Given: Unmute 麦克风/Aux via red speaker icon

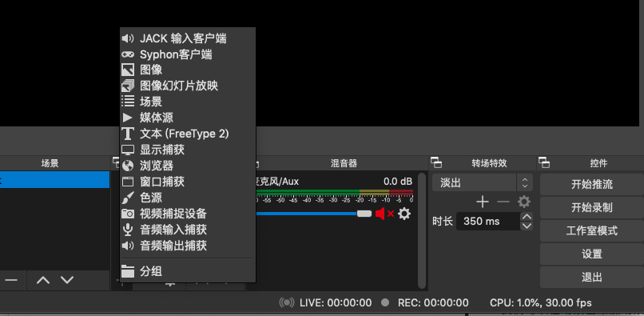Looking at the screenshot, I should (384, 214).
